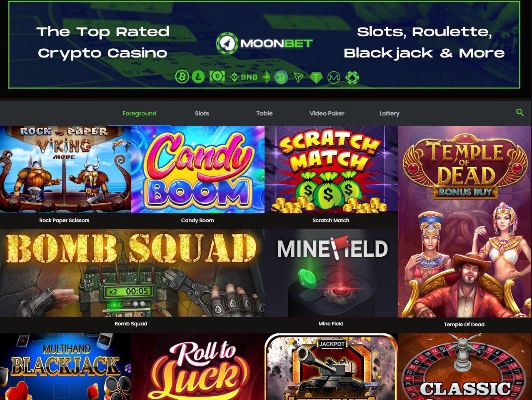This screenshot has width=532, height=400.
Task: Click the Tether icon in the banner
Action: [x=317, y=77]
